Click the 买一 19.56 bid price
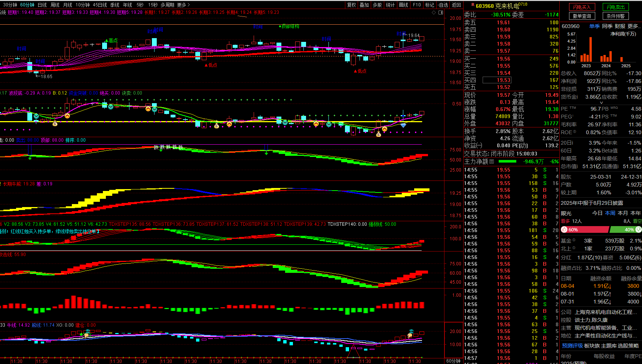642x364 pixels. coord(504,59)
